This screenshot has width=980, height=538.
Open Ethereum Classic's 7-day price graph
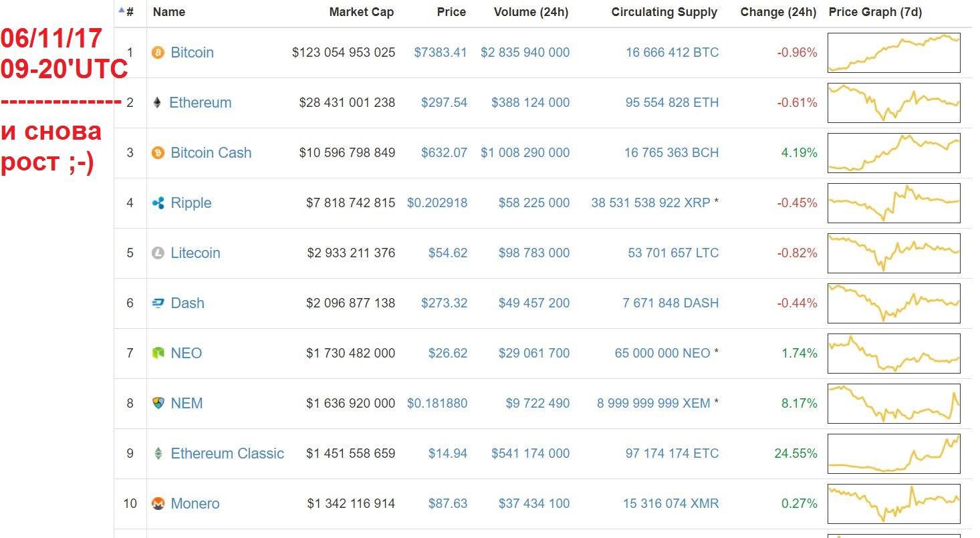click(x=894, y=453)
